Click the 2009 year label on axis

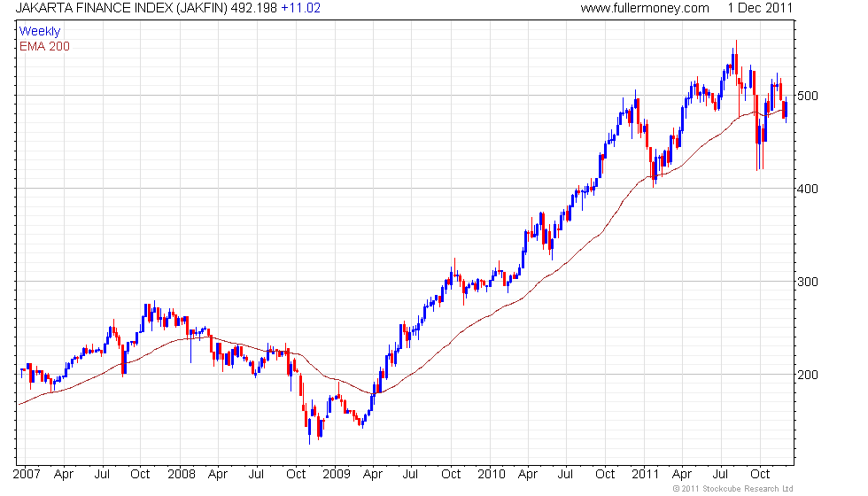point(337,475)
